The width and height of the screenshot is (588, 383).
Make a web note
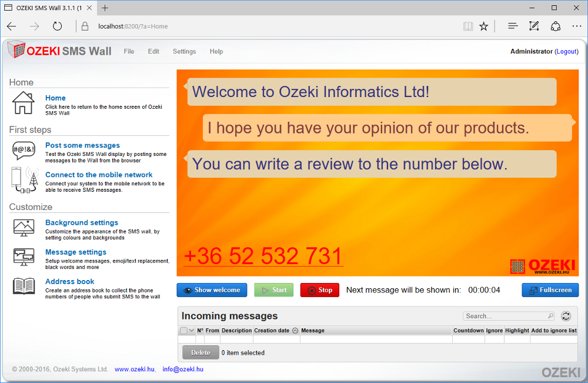(534, 26)
